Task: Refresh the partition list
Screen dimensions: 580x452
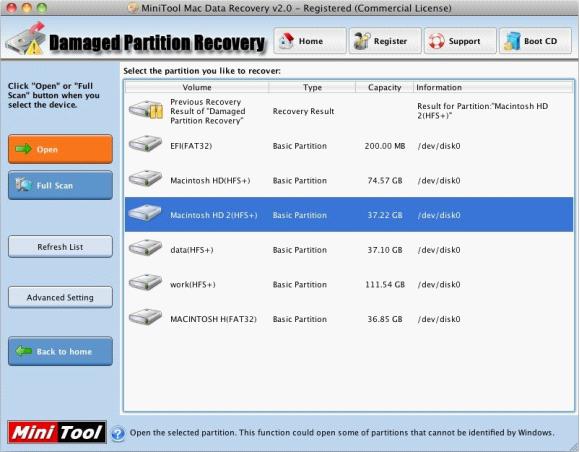Action: pos(60,246)
